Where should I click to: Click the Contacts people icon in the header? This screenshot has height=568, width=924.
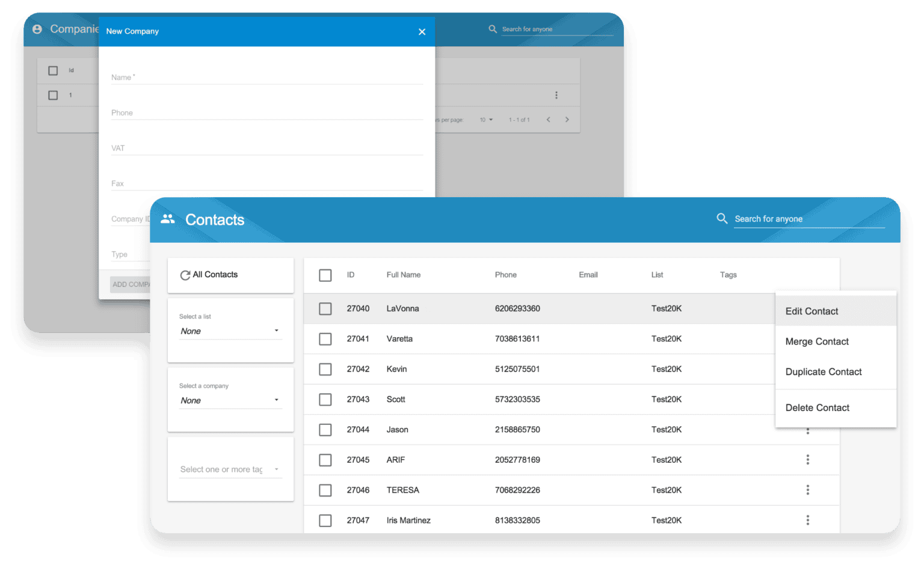click(x=168, y=219)
